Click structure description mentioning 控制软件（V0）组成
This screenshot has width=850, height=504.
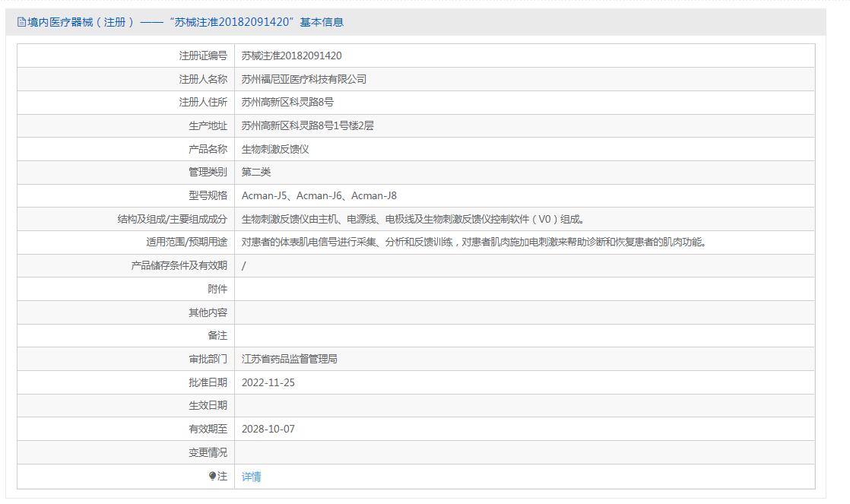(413, 219)
